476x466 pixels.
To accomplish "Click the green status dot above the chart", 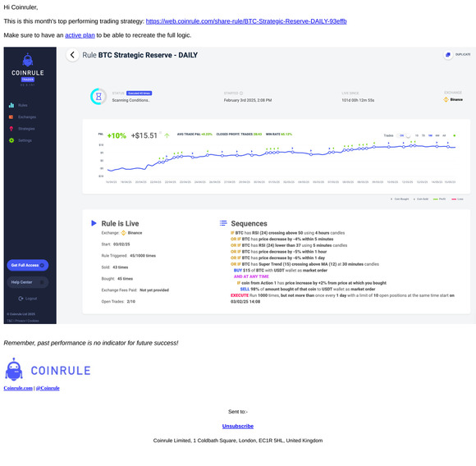I will pos(455,135).
